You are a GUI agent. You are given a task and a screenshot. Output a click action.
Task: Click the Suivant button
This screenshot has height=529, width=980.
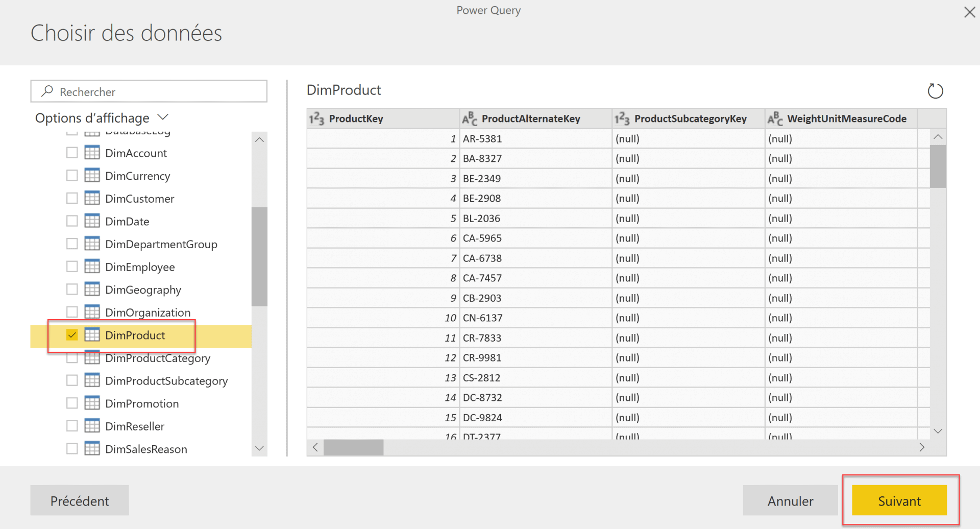(x=899, y=501)
